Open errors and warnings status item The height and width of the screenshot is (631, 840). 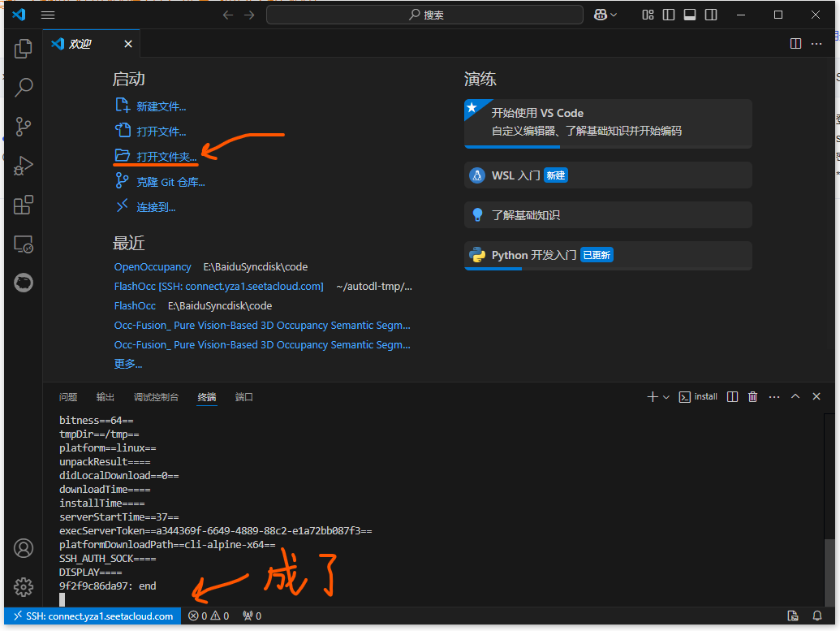(209, 616)
